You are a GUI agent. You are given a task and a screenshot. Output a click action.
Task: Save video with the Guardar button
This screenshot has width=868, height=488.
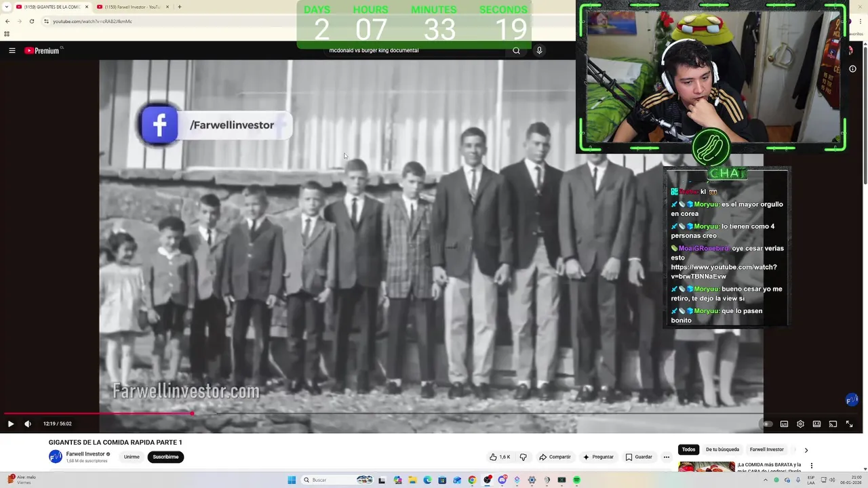click(x=639, y=457)
